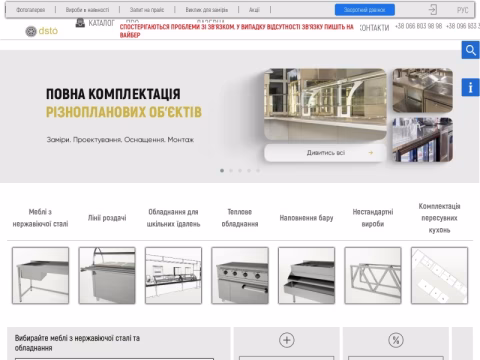Viewport: 480px width, 360px height.
Task: Click the mobile kitchen layout thumbnail
Action: click(x=439, y=275)
